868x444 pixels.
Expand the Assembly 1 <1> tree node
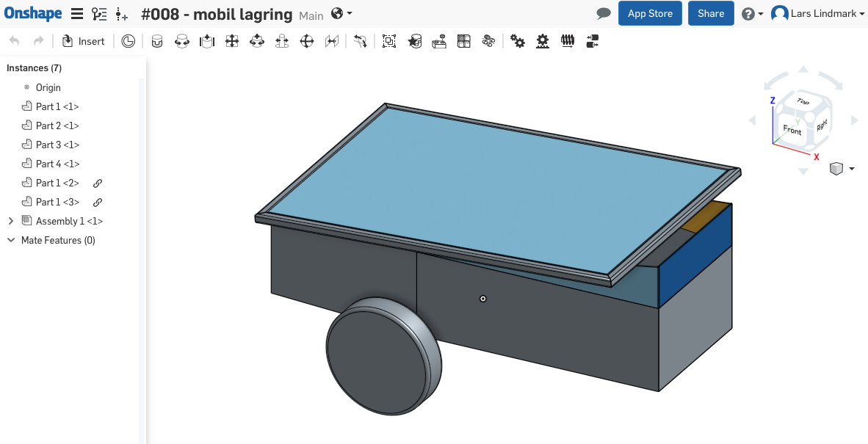pyautogui.click(x=10, y=221)
